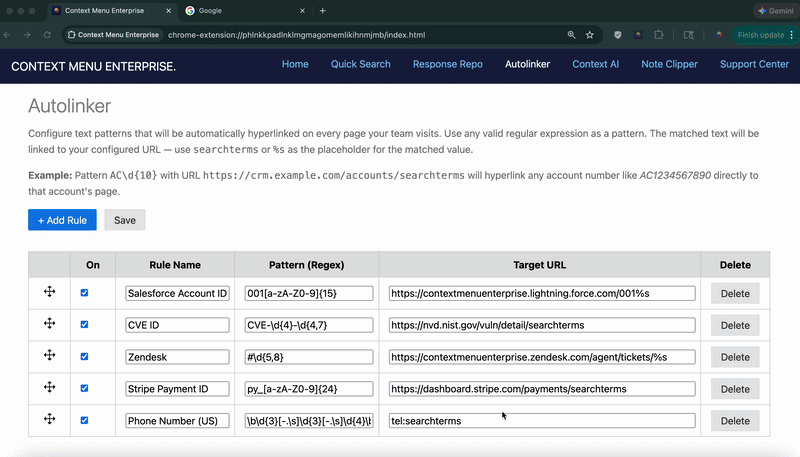The width and height of the screenshot is (800, 457).
Task: Visit the Support Center
Action: coord(754,64)
